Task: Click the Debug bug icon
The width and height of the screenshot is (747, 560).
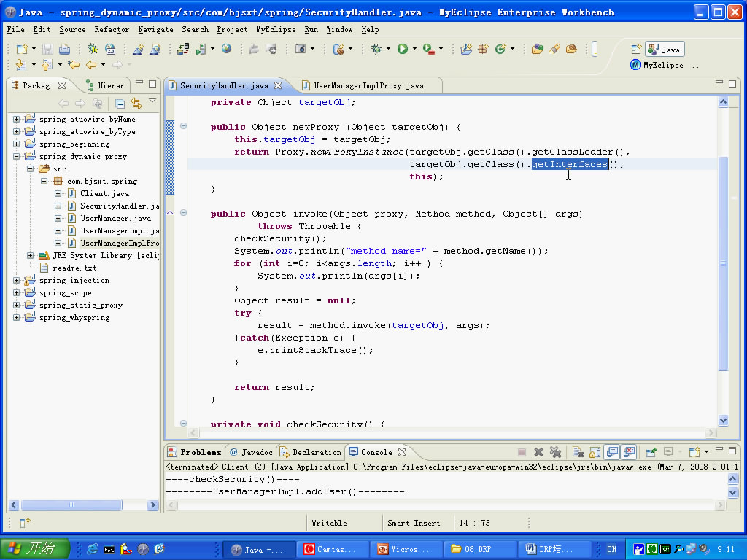Action: (x=376, y=49)
